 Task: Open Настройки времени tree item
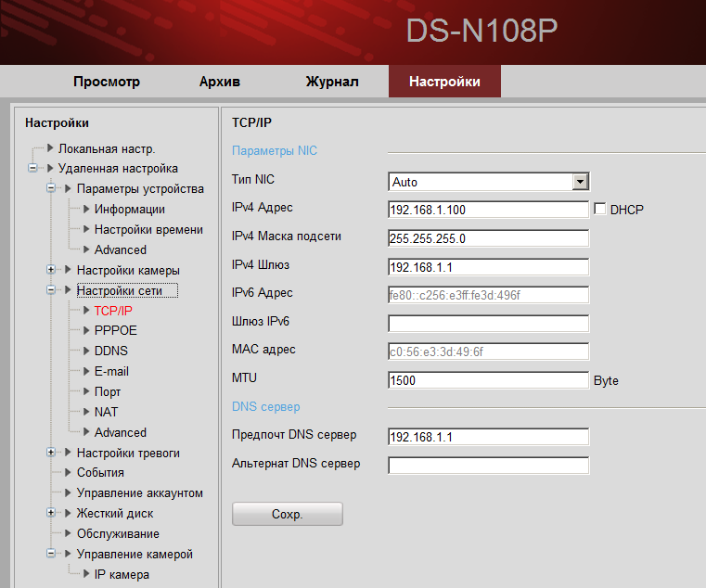148,230
